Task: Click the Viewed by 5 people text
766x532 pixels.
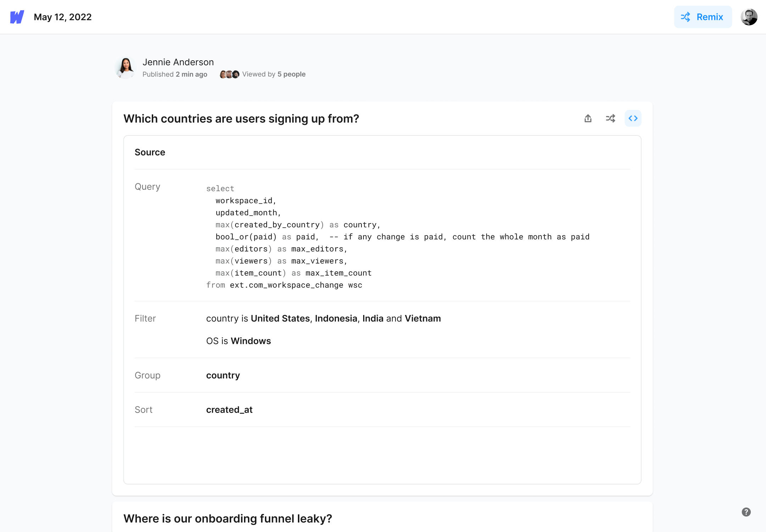Action: [274, 74]
